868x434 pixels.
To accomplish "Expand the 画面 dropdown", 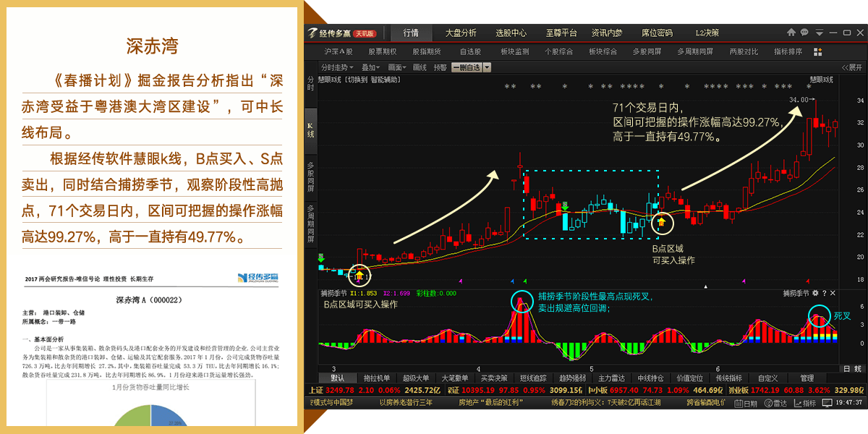I will pyautogui.click(x=398, y=67).
